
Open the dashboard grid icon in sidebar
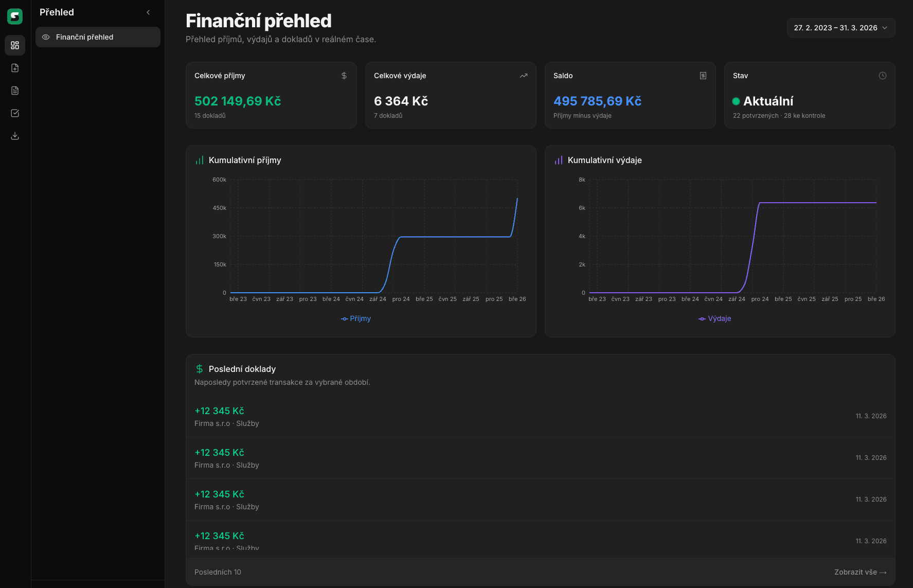point(15,45)
